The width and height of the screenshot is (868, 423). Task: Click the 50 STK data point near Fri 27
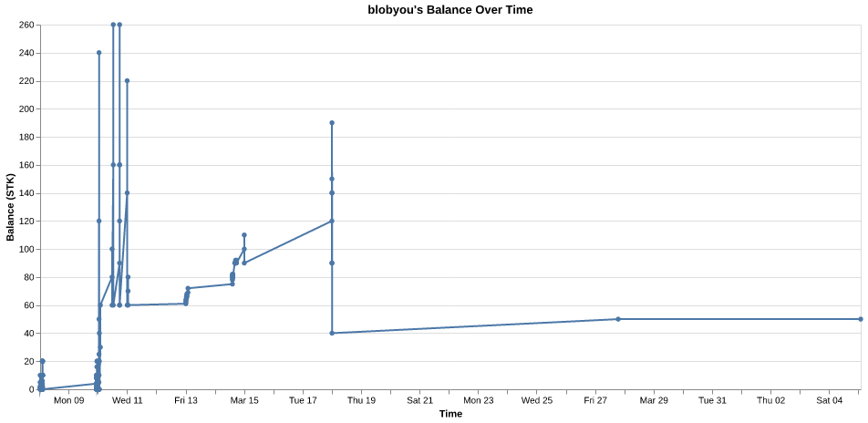(618, 319)
